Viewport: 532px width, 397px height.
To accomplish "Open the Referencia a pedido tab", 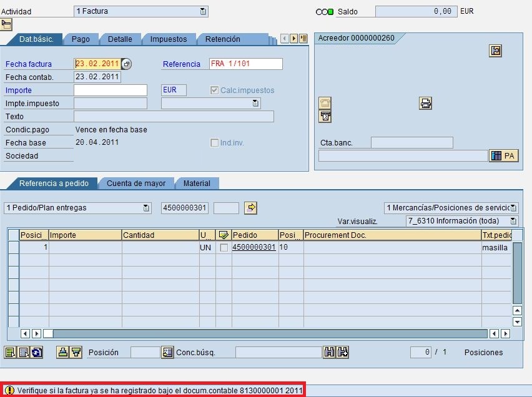I will pyautogui.click(x=54, y=184).
